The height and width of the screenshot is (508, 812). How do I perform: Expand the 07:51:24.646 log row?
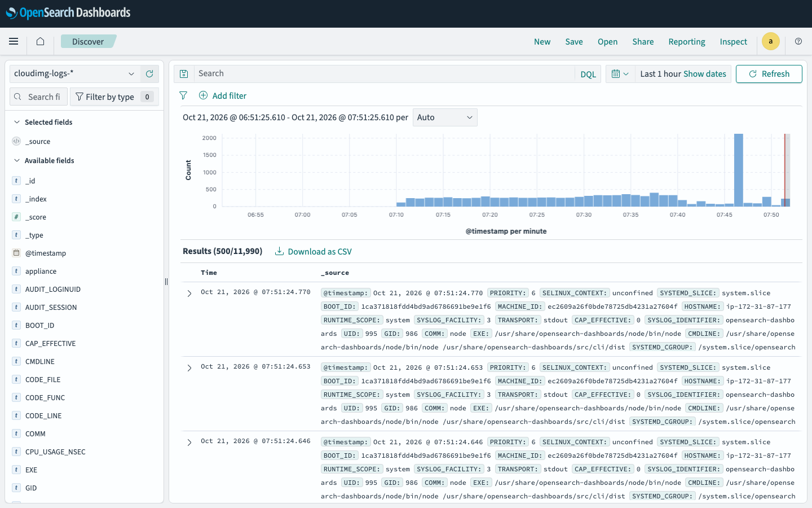pyautogui.click(x=189, y=443)
